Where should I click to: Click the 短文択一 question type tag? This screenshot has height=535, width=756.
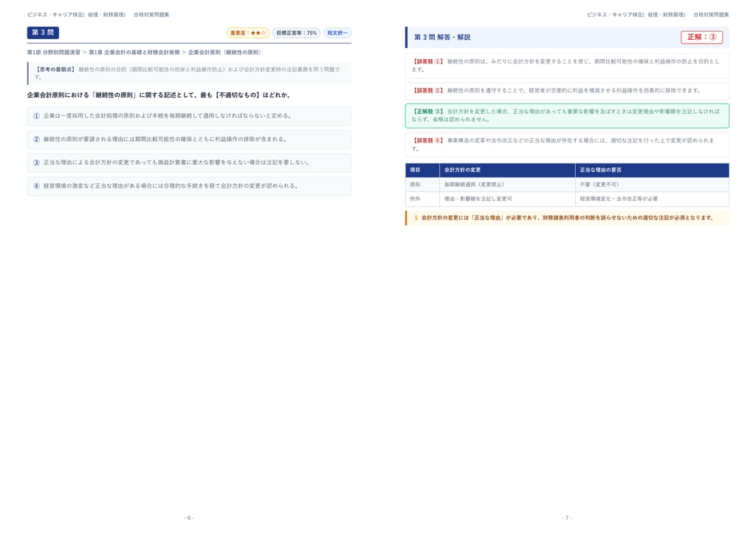point(337,33)
